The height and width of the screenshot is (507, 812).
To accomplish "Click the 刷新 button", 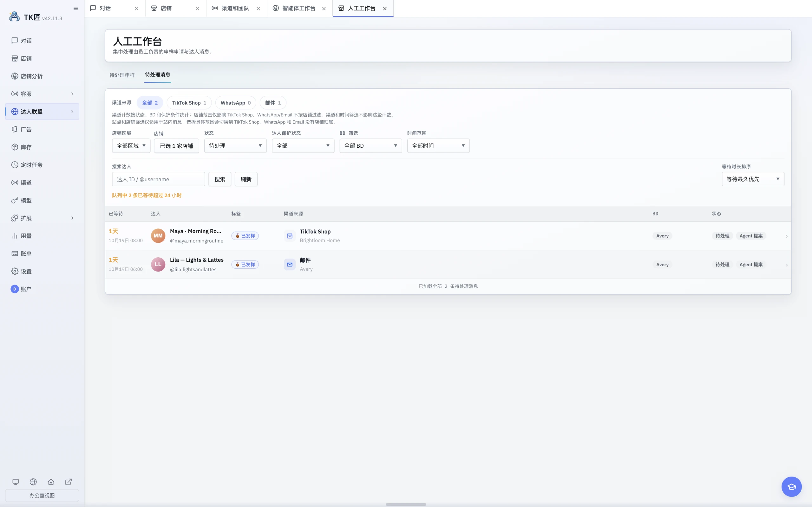I will (246, 179).
